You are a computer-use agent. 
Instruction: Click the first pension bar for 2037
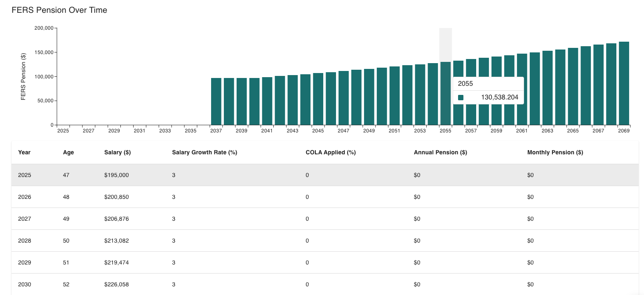click(216, 101)
